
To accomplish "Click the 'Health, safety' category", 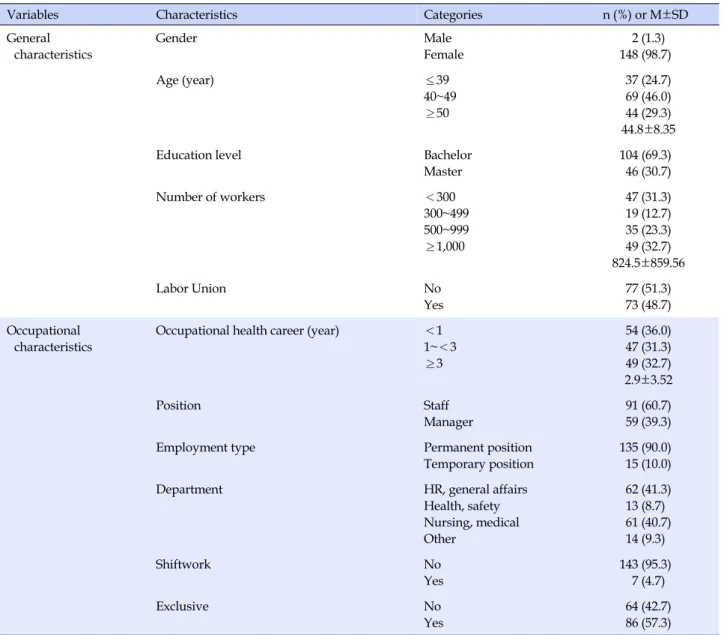I will [x=461, y=507].
